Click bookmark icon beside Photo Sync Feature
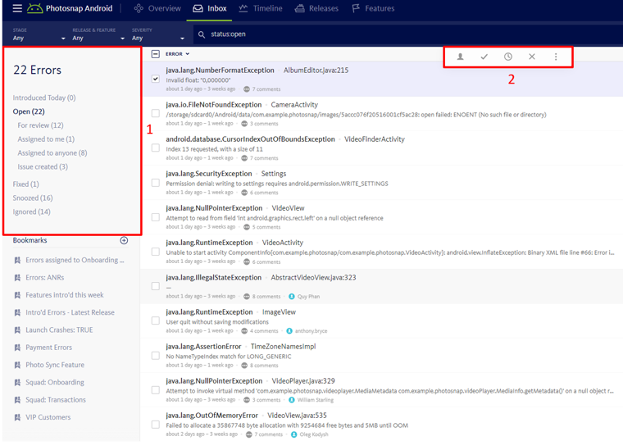This screenshot has width=624, height=442. click(x=17, y=365)
